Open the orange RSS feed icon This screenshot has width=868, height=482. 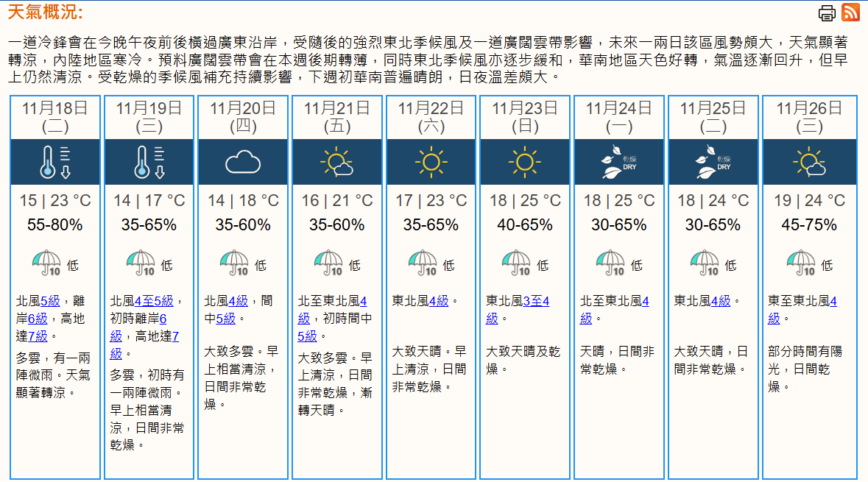pos(850,13)
